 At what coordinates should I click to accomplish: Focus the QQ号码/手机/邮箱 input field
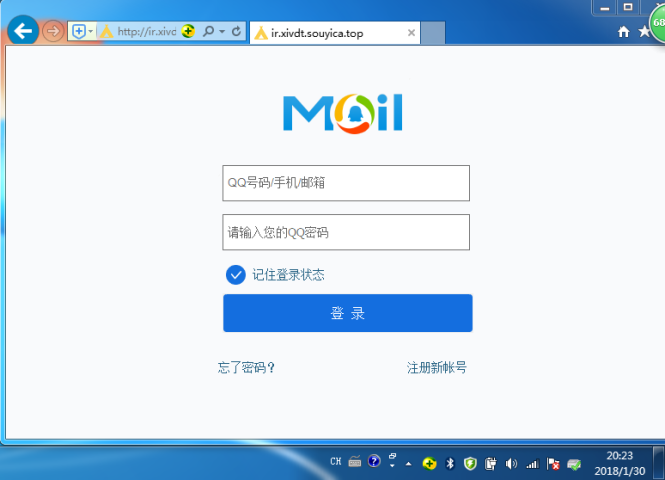346,183
